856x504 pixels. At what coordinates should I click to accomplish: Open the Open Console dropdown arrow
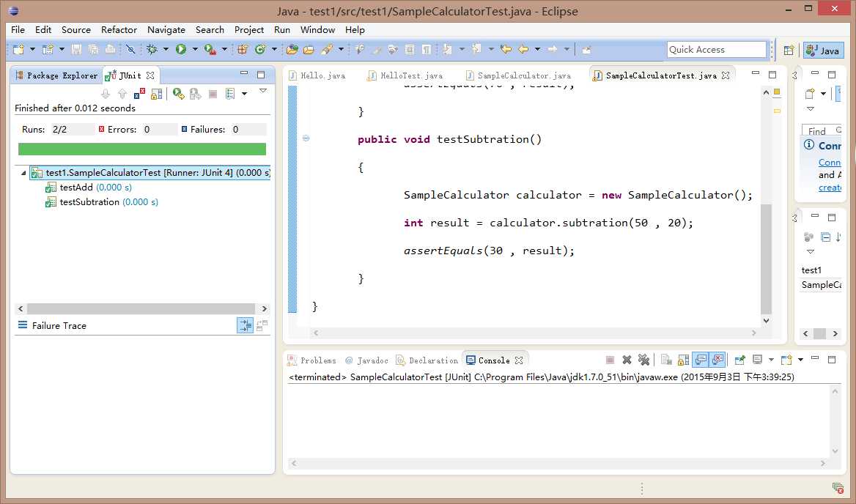coord(800,360)
